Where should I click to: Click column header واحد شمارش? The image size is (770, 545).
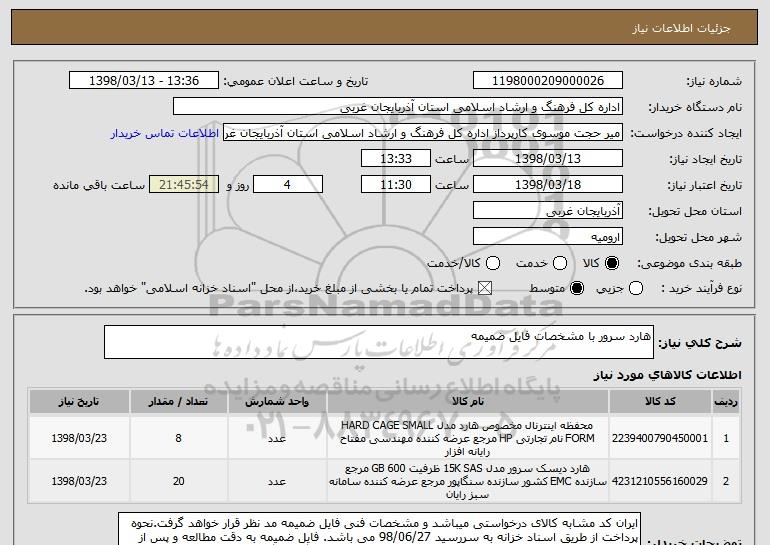click(277, 402)
